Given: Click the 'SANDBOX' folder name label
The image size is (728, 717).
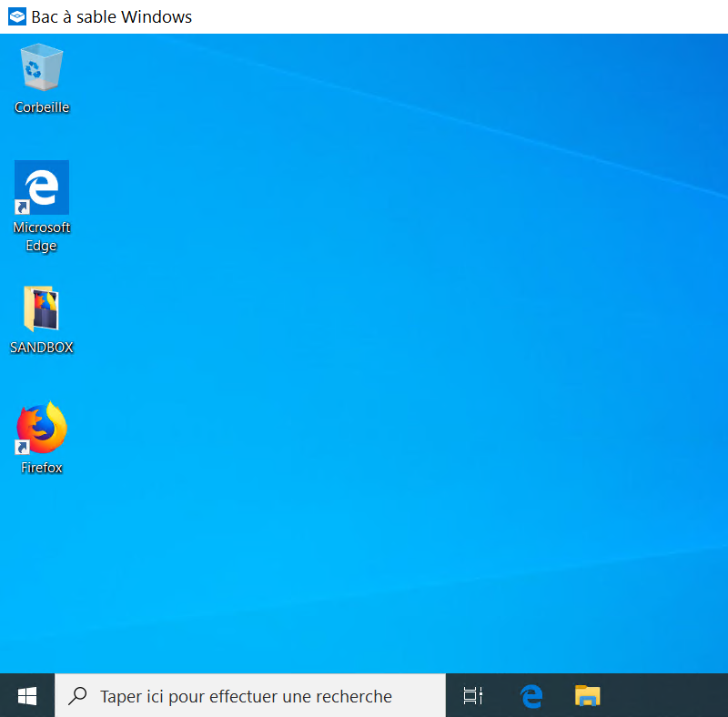Looking at the screenshot, I should (42, 348).
